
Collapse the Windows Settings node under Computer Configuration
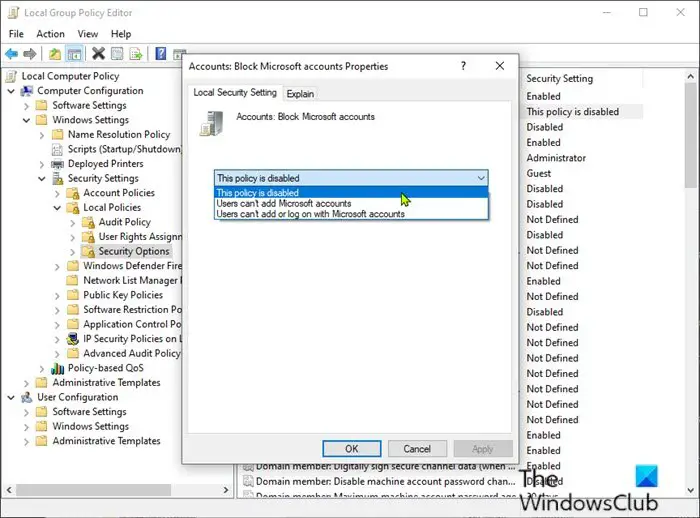click(x=26, y=120)
